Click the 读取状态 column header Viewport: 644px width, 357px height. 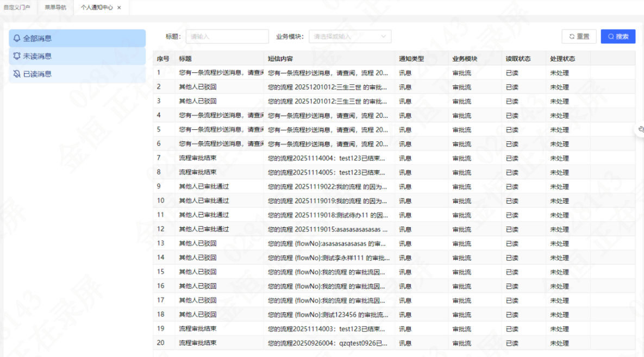[518, 59]
